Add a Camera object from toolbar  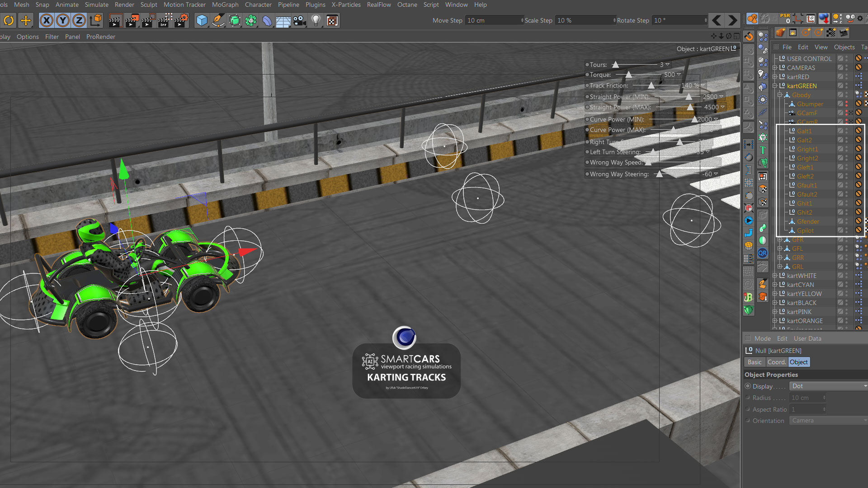pos(299,20)
